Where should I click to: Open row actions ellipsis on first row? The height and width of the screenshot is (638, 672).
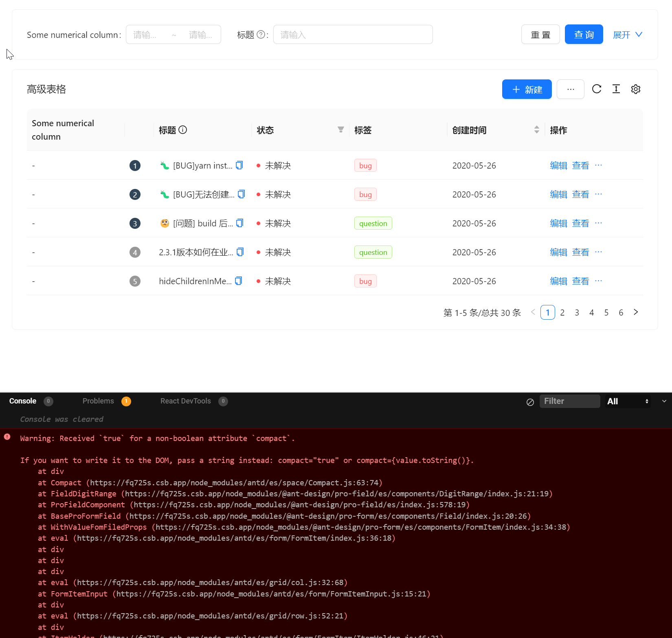coord(598,165)
